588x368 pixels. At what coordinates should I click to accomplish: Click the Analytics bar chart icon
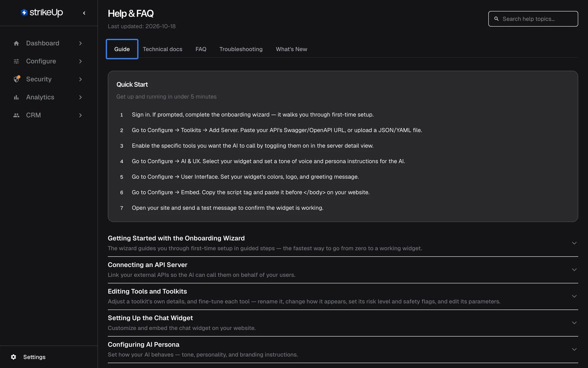16,97
